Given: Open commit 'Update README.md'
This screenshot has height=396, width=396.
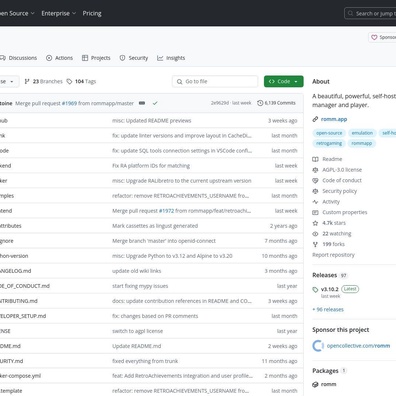Looking at the screenshot, I should [x=137, y=346].
